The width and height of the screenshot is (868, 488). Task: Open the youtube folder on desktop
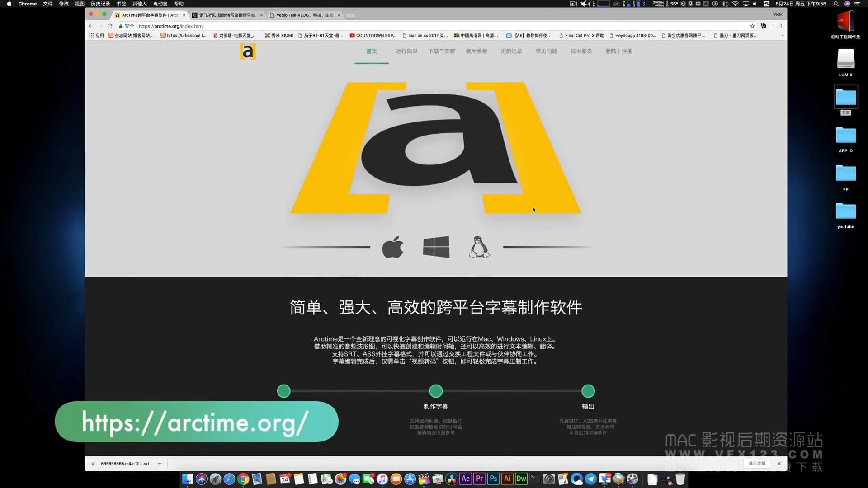(845, 215)
